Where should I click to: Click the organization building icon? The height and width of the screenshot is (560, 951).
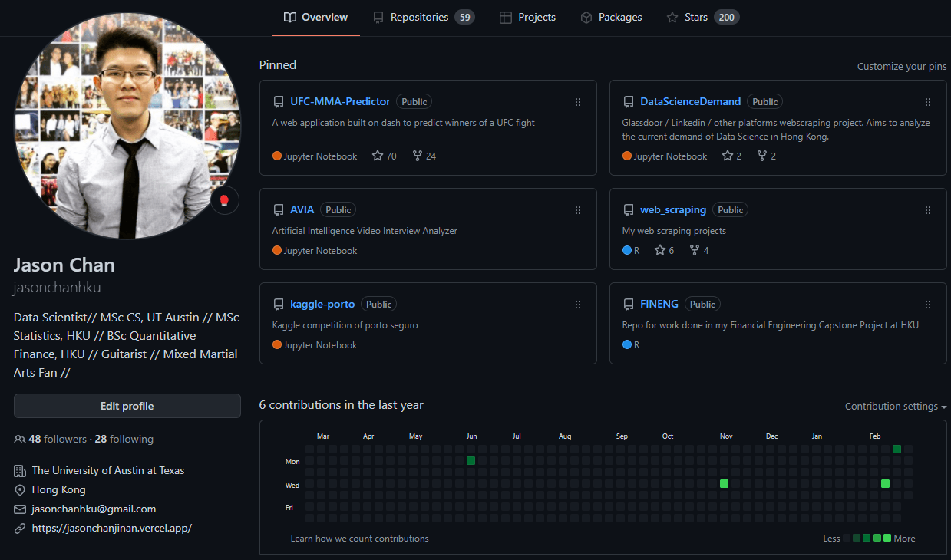20,470
